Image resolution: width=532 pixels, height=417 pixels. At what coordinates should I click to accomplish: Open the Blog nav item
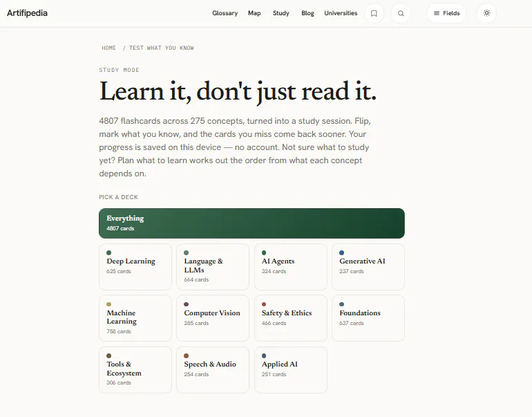307,13
